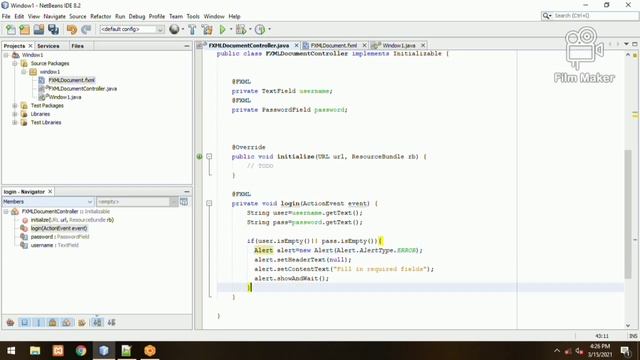This screenshot has width=640, height=360.
Task: Collapse the initialize method code fold
Action: pos(209,156)
